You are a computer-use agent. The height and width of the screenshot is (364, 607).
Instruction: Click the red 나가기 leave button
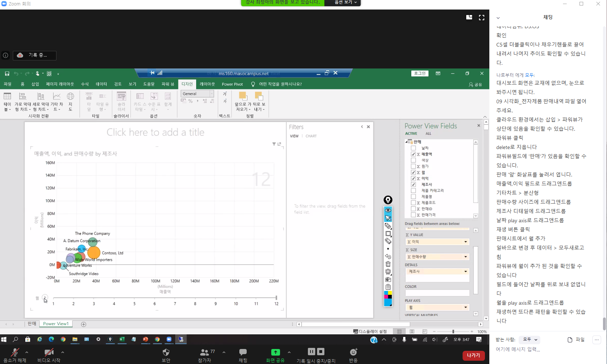pos(473,355)
